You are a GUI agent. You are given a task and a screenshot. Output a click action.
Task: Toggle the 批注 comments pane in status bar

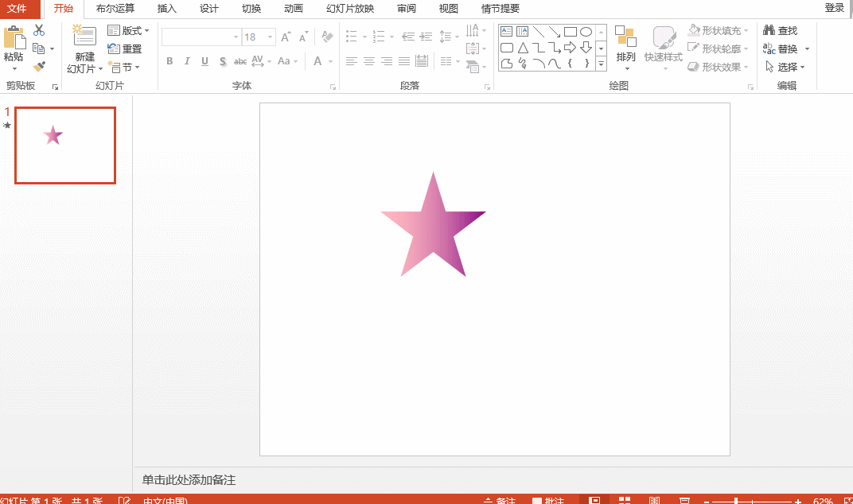(548, 501)
